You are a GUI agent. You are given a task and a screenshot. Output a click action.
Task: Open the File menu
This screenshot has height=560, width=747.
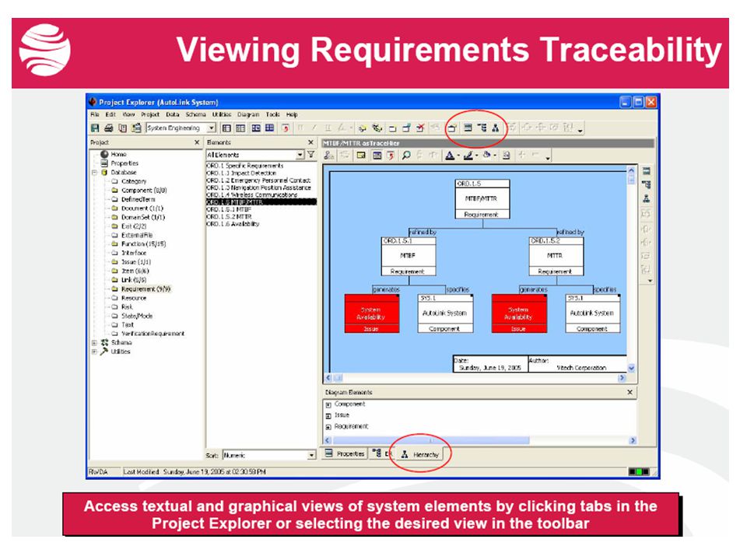coord(95,115)
